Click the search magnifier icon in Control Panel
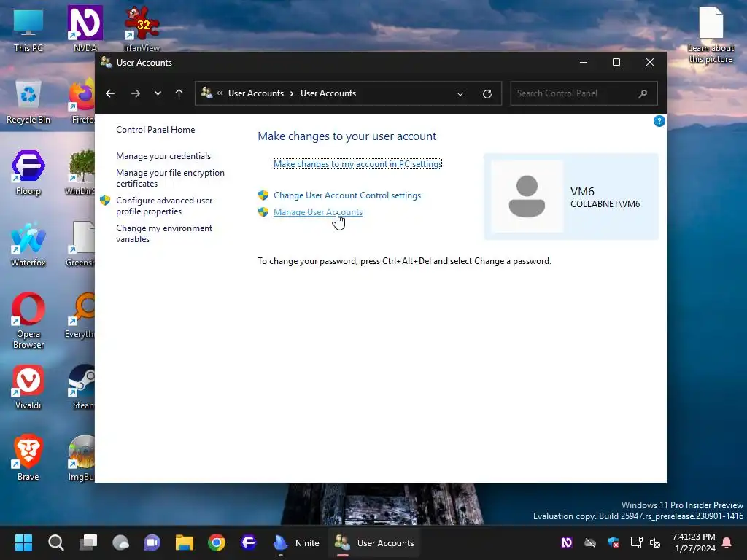 [643, 93]
